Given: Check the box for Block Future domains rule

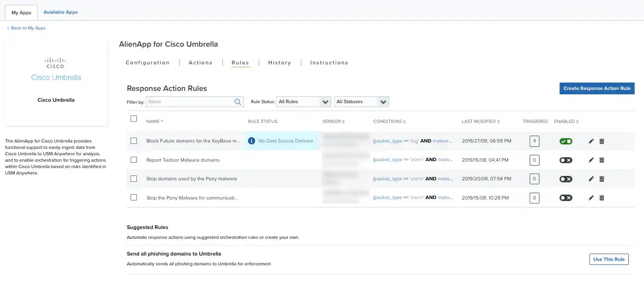Looking at the screenshot, I should coord(134,141).
